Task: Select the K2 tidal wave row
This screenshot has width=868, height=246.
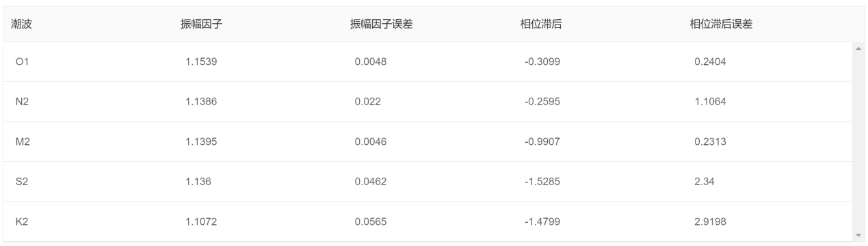Action: pos(428,221)
